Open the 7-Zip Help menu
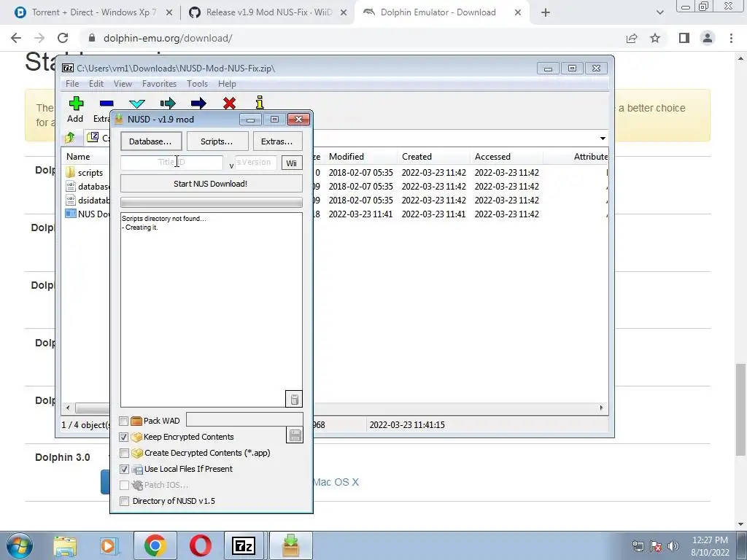 (x=228, y=84)
